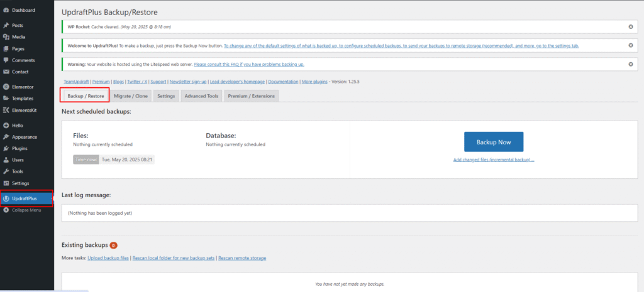This screenshot has height=292, width=644.
Task: Click Rescan remote storage link
Action: click(242, 258)
